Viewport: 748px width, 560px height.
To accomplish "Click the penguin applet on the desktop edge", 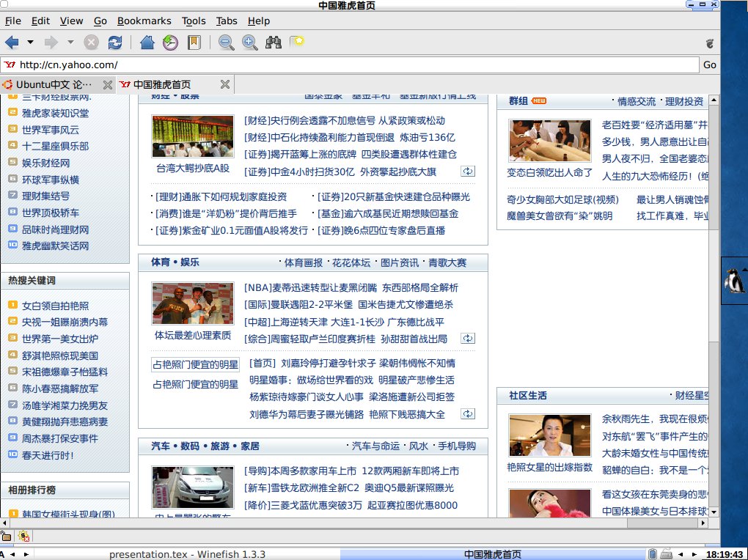I will click(x=734, y=281).
